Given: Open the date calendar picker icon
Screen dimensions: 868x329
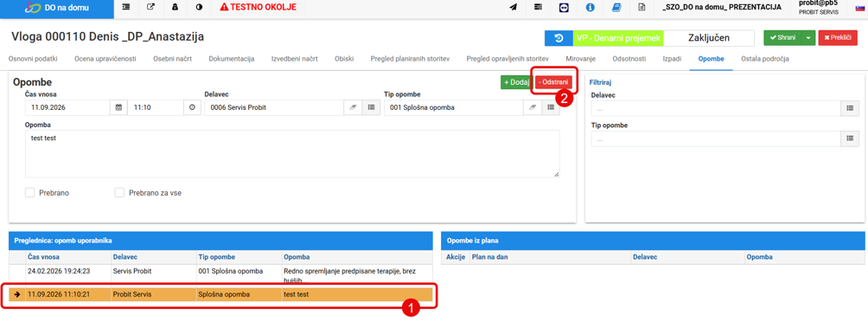Looking at the screenshot, I should click(118, 107).
